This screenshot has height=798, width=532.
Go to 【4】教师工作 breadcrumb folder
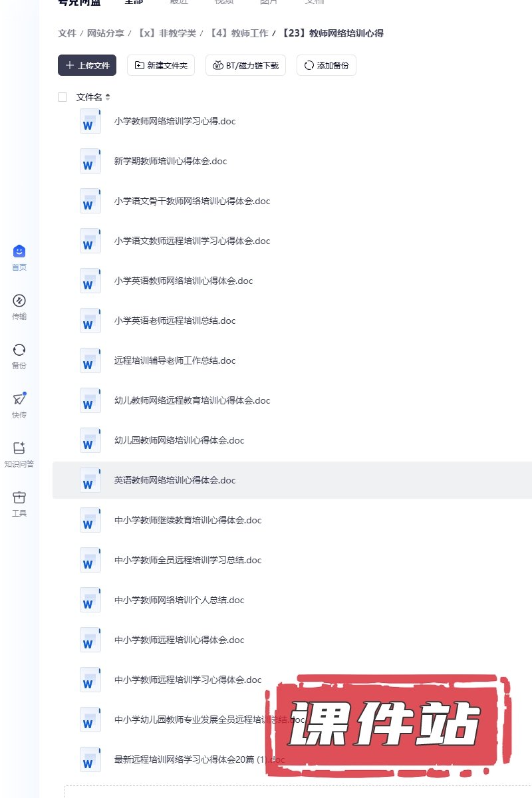[238, 33]
